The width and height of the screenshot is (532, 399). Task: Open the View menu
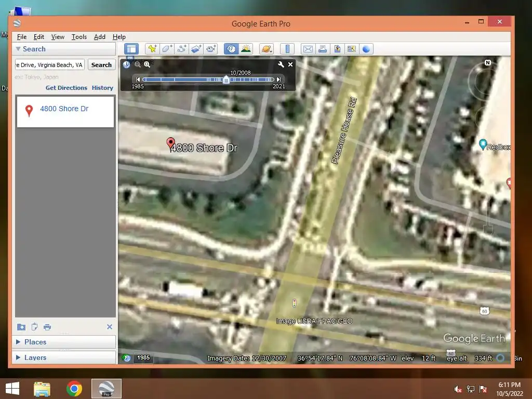(x=58, y=37)
